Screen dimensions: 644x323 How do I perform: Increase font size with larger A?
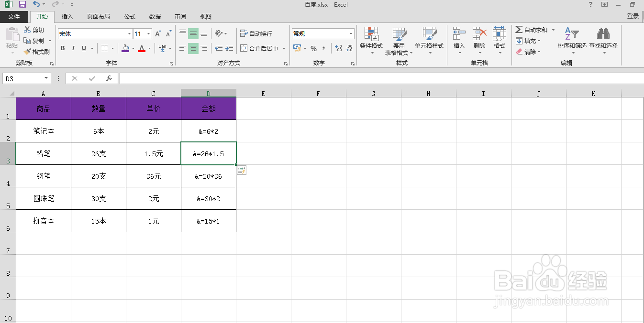click(x=158, y=34)
